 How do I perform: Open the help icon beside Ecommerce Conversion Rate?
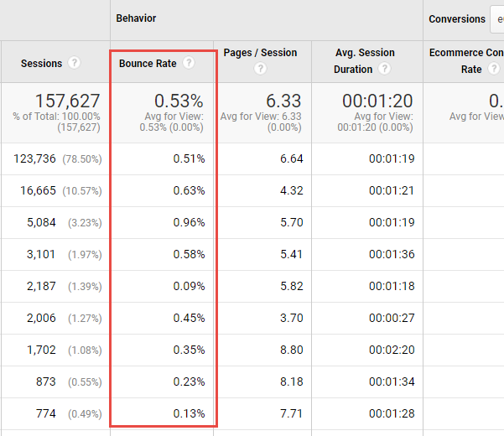coord(494,69)
